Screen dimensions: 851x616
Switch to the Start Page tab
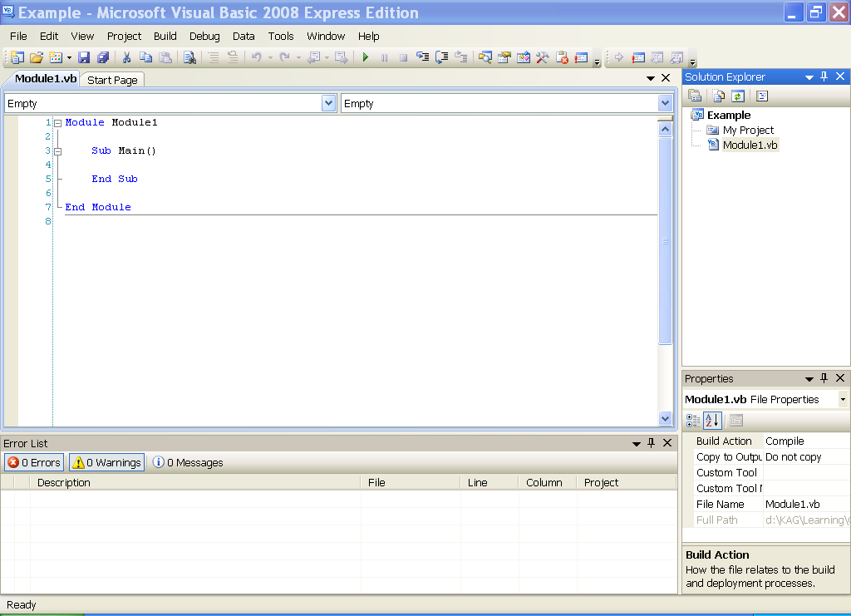112,80
